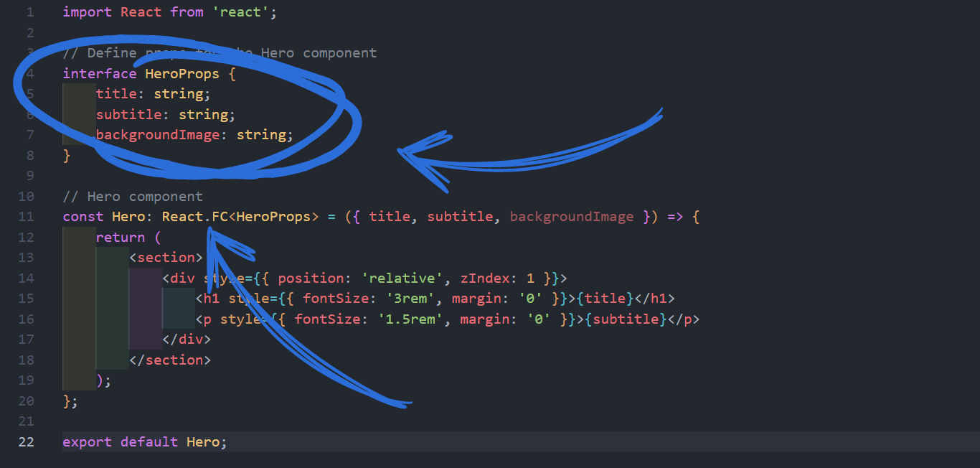Click the opening section tag
The height and width of the screenshot is (468, 980).
tap(166, 257)
